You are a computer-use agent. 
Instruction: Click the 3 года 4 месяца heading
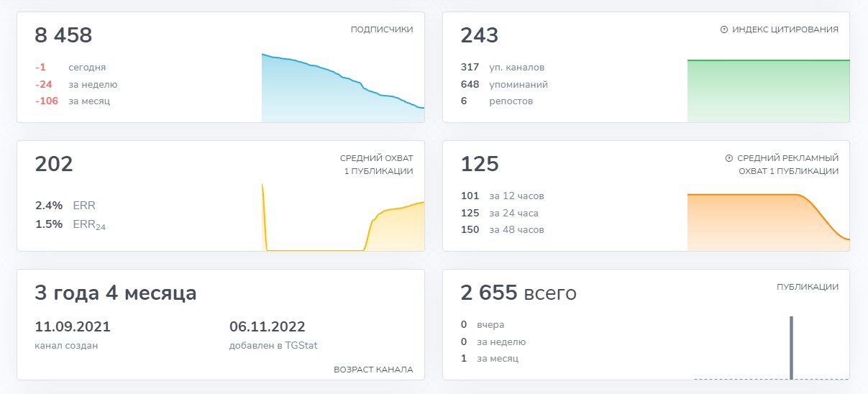pos(116,293)
